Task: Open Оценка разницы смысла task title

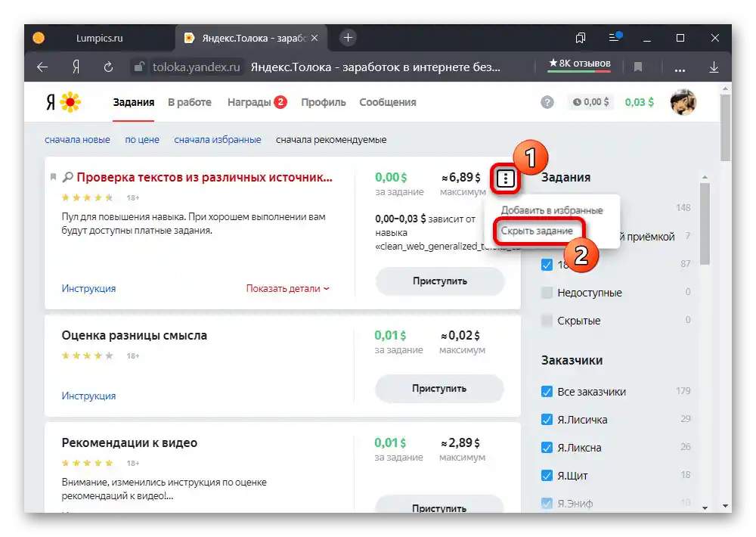Action: tap(134, 335)
